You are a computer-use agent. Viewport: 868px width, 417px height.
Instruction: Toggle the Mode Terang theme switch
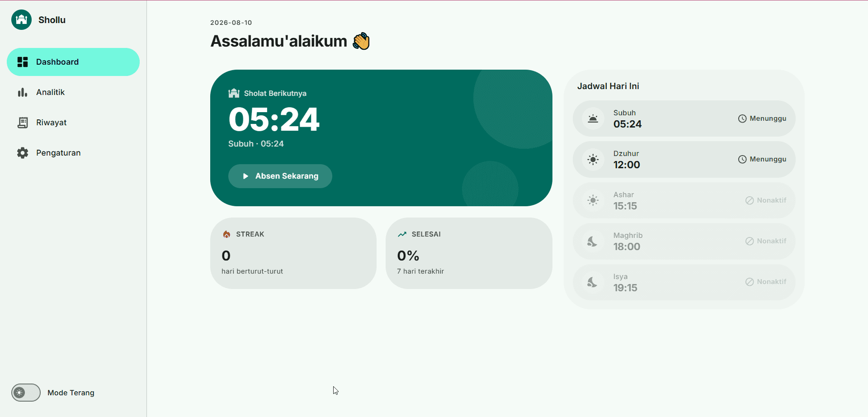(26, 393)
